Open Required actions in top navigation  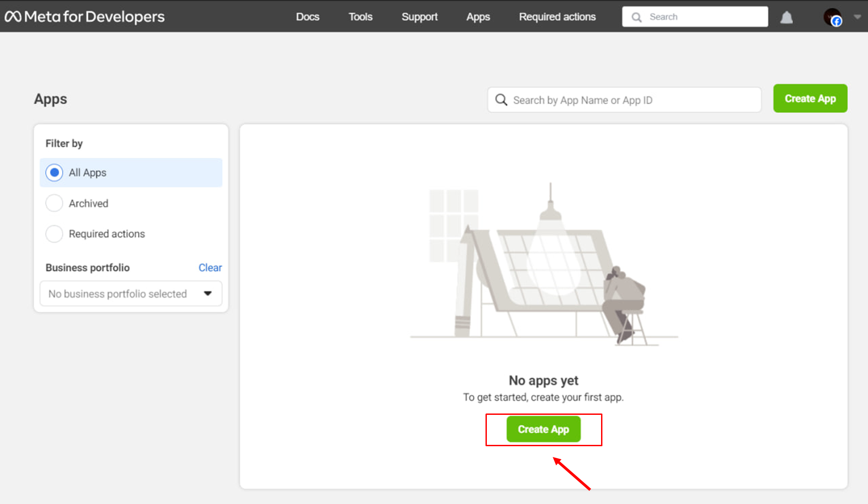[x=557, y=17]
